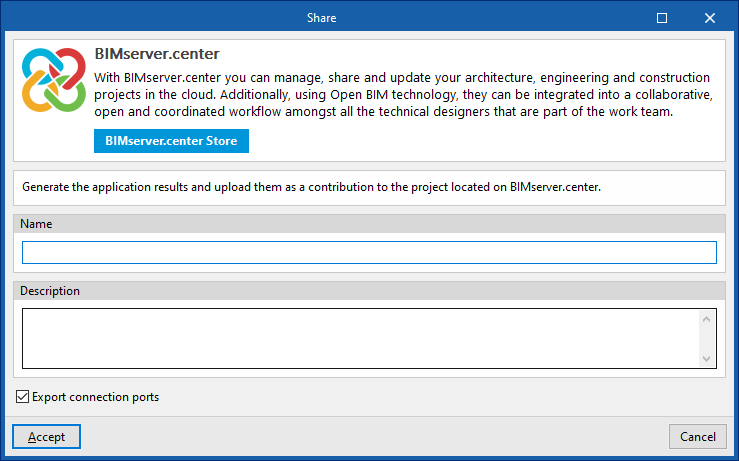This screenshot has height=461, width=739.
Task: Click the bold BIMserver.center heading
Action: [x=156, y=54]
